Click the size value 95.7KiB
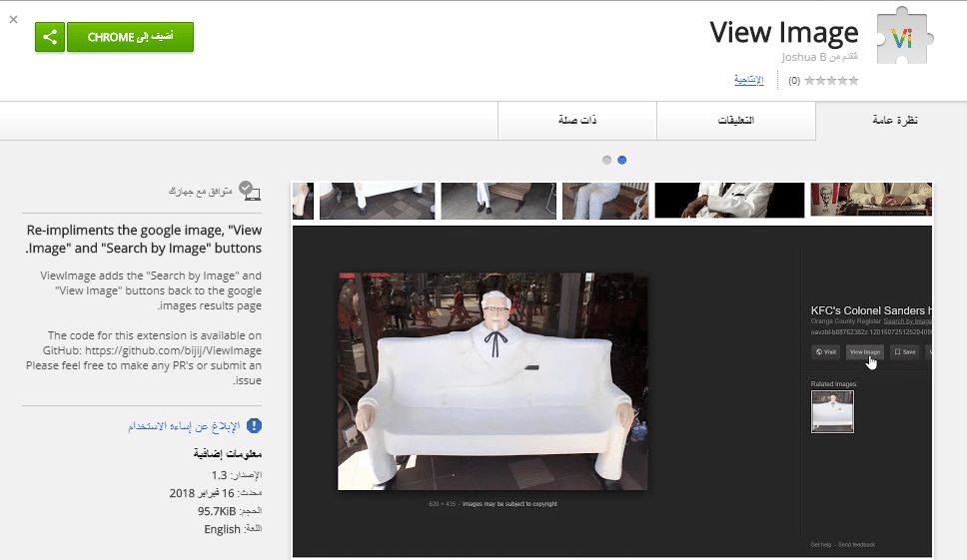Screen dimensions: 967x560 217,511
